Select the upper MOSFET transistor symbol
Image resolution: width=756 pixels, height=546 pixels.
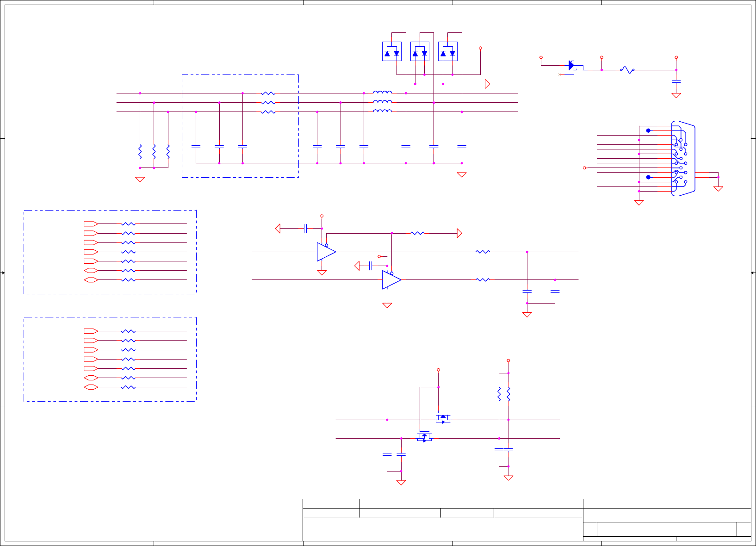coord(443,418)
